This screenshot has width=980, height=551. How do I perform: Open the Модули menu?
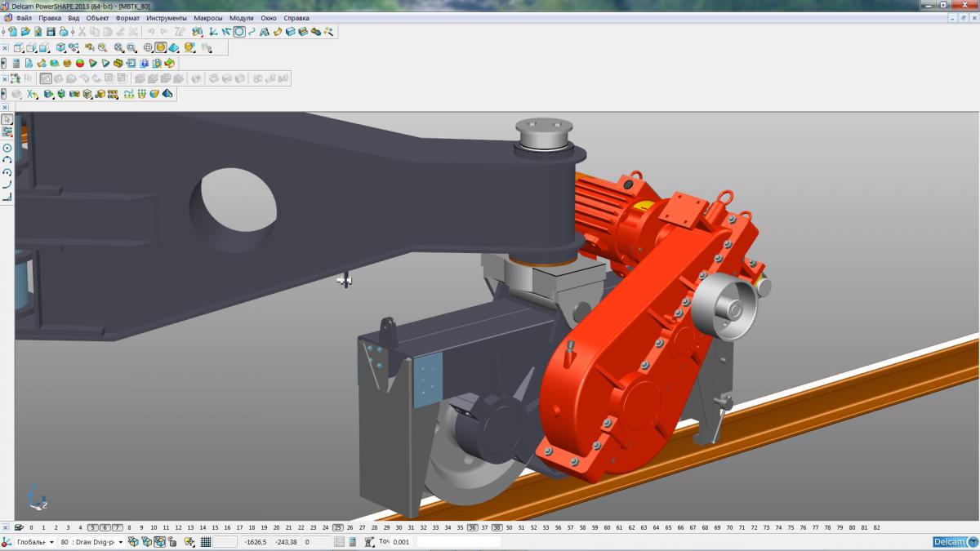coord(242,18)
